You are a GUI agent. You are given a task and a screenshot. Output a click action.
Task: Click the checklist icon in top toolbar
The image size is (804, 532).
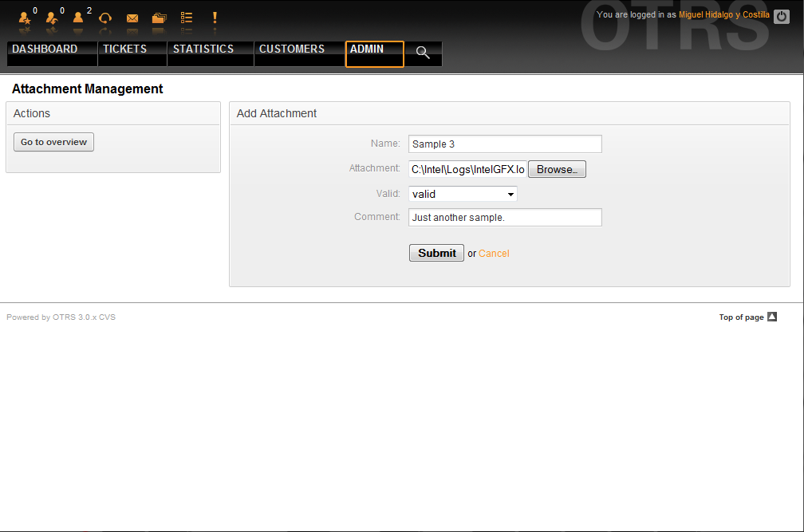point(187,18)
